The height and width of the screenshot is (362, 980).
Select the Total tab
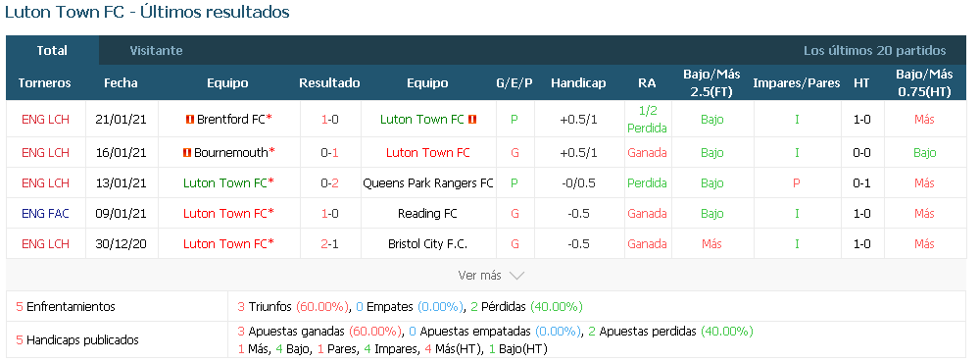coord(52,51)
